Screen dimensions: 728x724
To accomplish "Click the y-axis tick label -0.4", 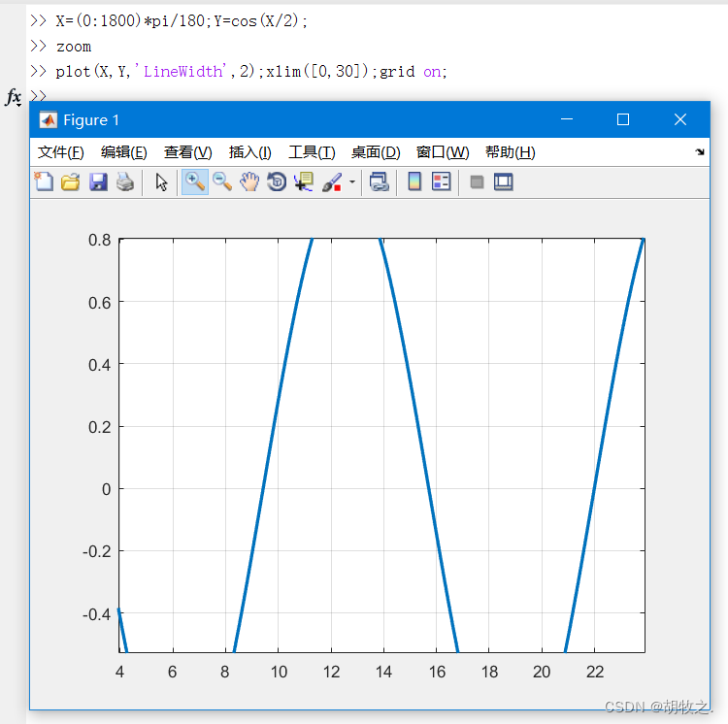I will pos(96,614).
